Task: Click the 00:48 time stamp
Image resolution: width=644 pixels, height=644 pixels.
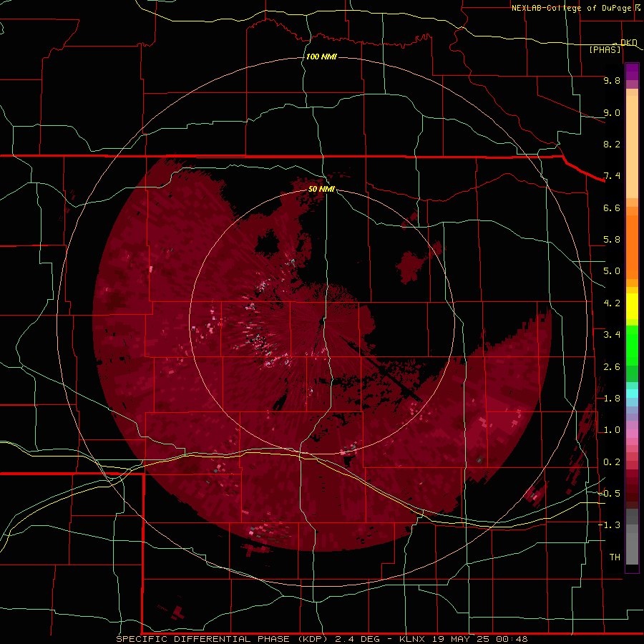Action: [512, 639]
